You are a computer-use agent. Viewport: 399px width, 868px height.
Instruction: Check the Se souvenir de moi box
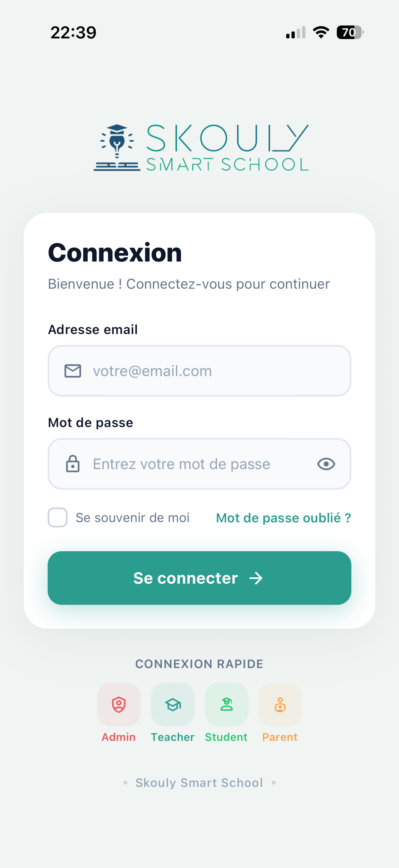click(58, 517)
